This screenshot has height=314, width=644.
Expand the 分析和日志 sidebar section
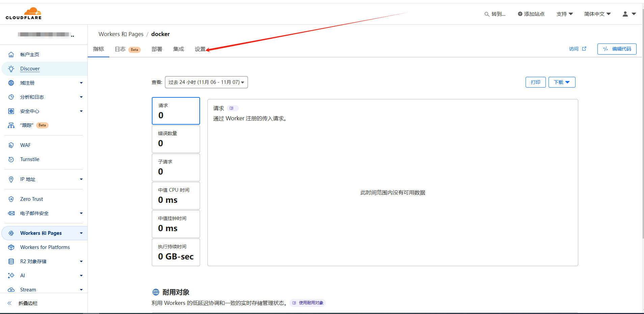tap(81, 97)
